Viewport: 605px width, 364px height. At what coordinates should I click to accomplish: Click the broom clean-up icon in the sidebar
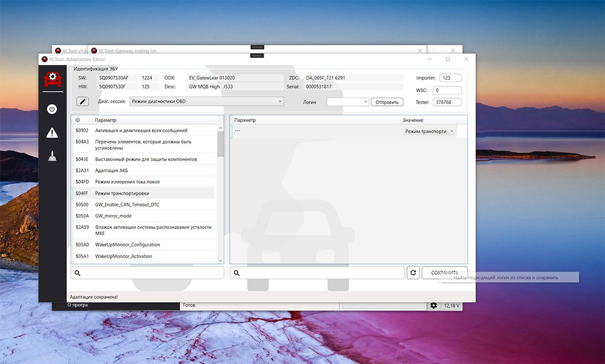pyautogui.click(x=52, y=155)
